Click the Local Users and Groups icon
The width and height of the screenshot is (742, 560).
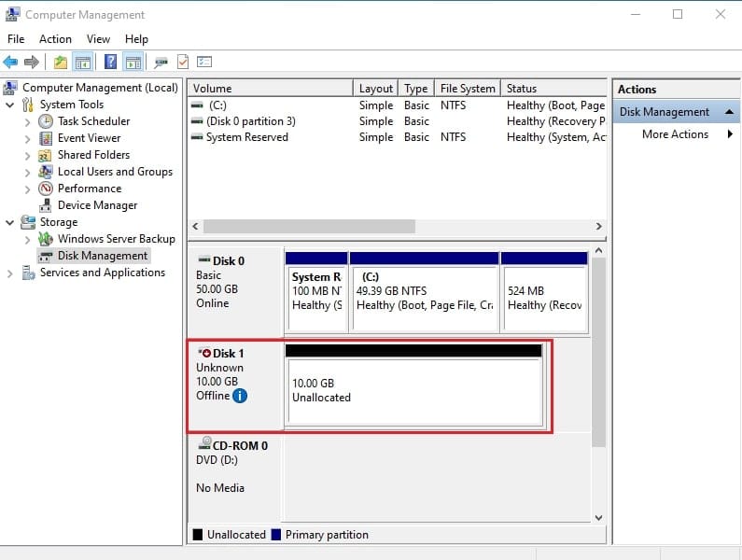click(x=46, y=172)
